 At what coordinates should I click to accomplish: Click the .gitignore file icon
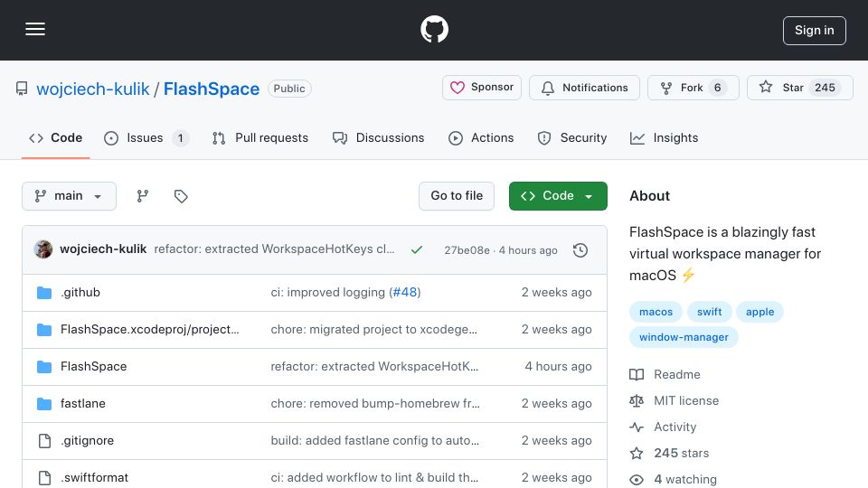click(44, 441)
